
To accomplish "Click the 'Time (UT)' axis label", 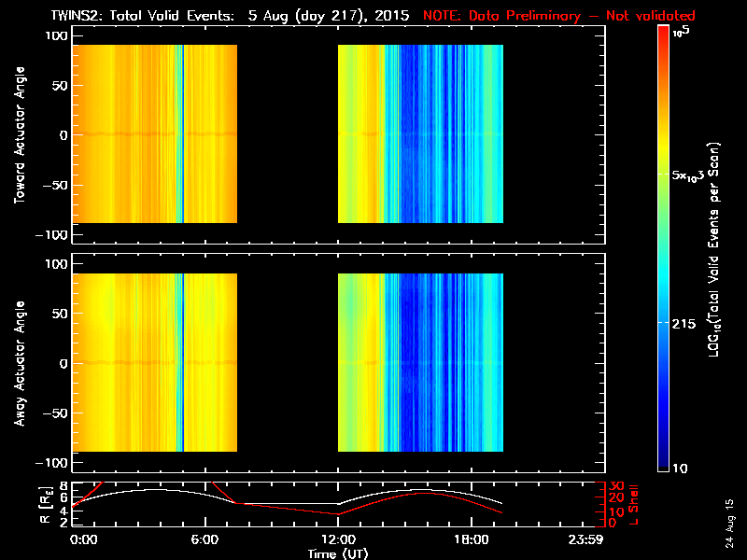I will [339, 553].
